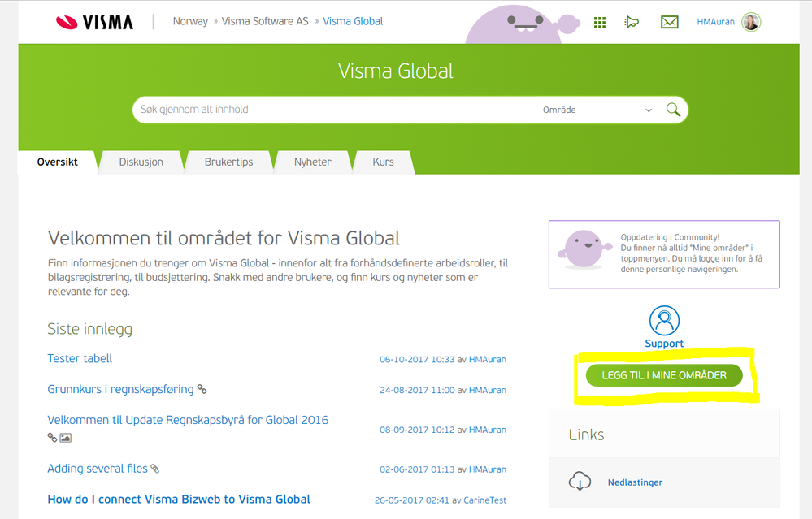The image size is (812, 519).
Task: Open the Nedlastinger link
Action: 635,482
